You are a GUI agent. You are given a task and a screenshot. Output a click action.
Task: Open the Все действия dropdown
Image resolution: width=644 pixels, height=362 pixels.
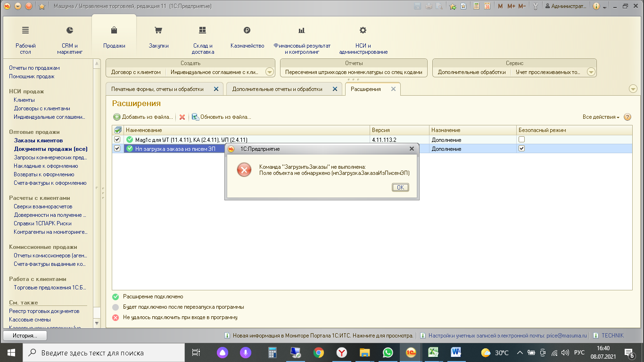pos(601,117)
